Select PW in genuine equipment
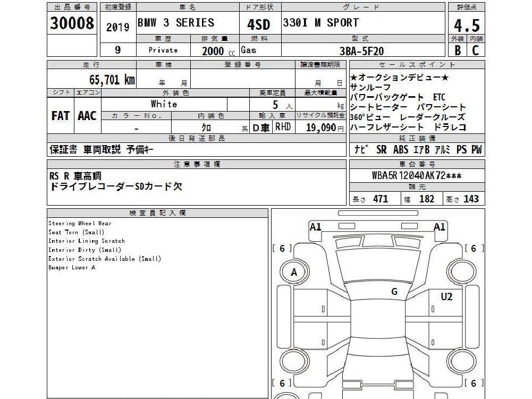Screen dimensions: 532x399 click(x=476, y=150)
